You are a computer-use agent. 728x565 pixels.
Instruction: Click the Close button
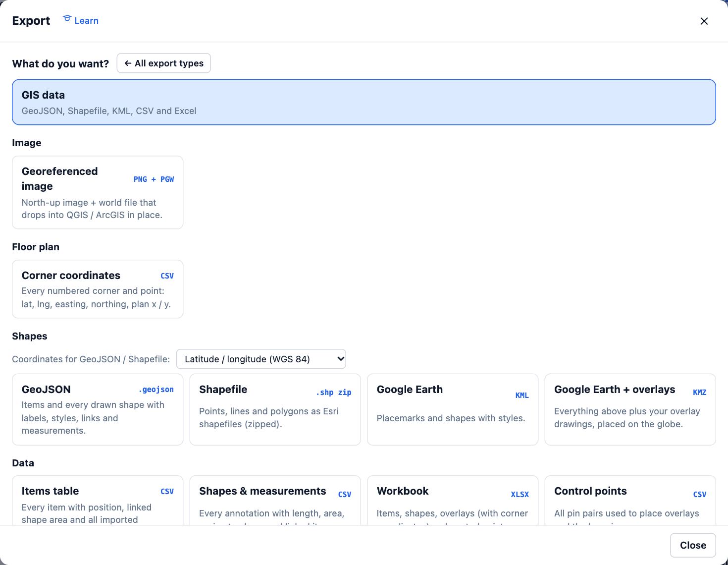(693, 545)
